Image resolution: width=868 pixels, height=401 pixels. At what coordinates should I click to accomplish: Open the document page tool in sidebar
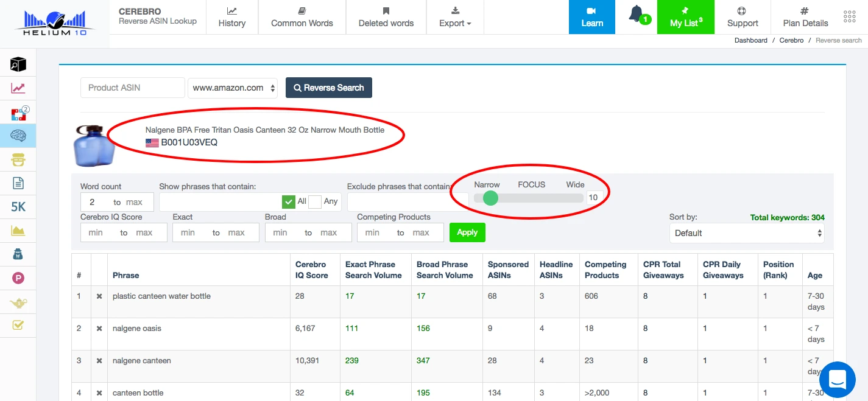(x=18, y=183)
